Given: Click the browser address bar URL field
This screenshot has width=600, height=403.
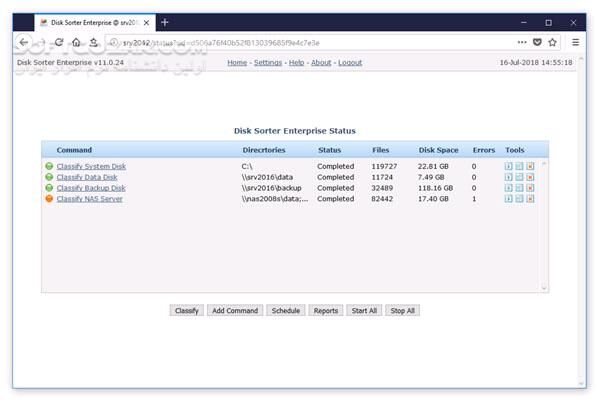Looking at the screenshot, I should tap(300, 42).
